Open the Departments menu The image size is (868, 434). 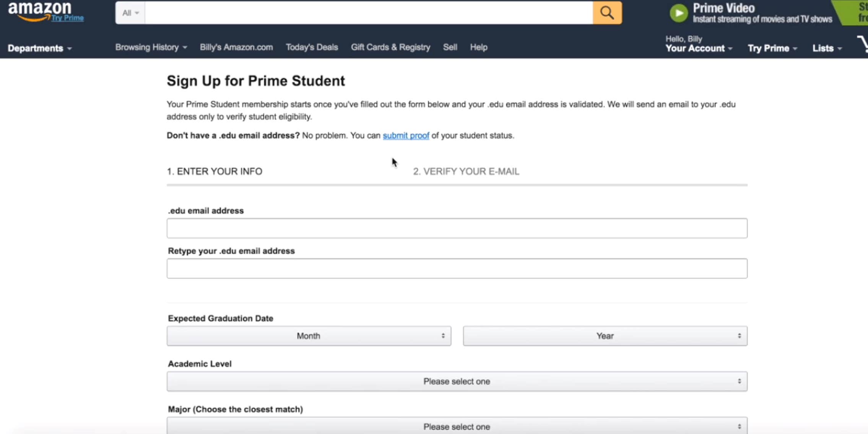[39, 48]
